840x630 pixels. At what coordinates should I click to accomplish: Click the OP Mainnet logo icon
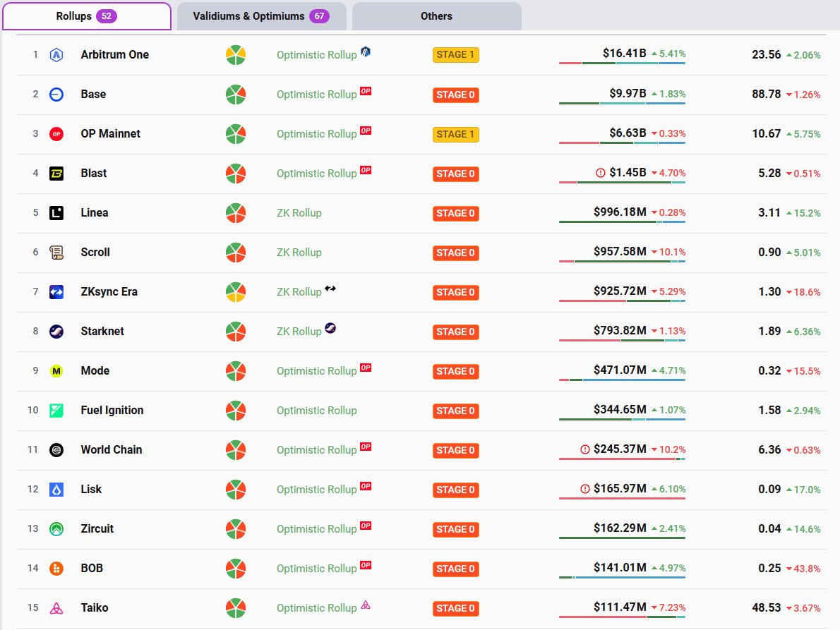pos(56,134)
